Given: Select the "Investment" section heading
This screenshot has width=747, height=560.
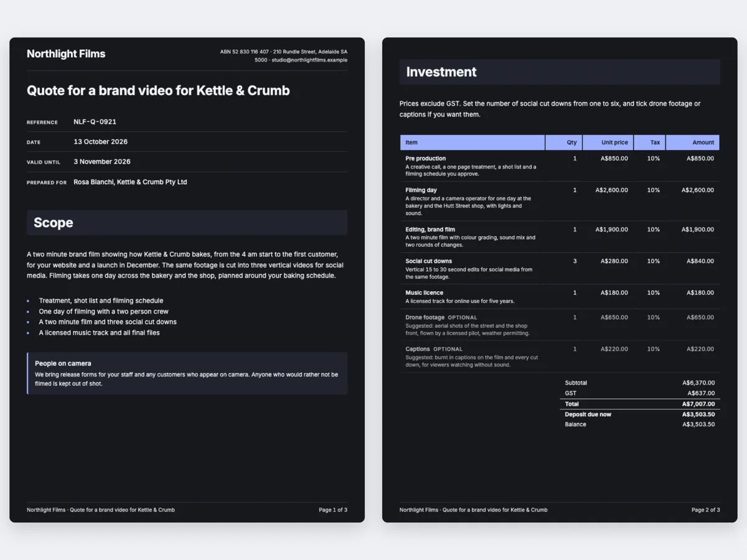Looking at the screenshot, I should point(441,72).
